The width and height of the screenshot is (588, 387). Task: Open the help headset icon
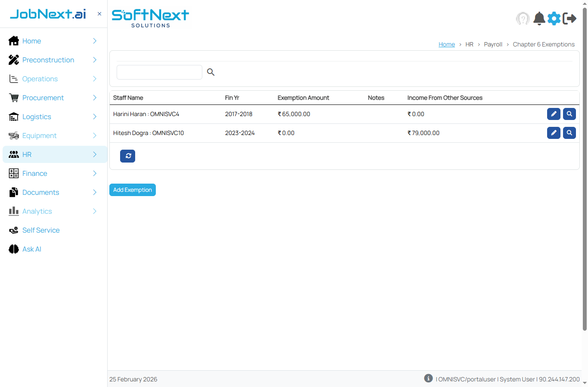[523, 18]
